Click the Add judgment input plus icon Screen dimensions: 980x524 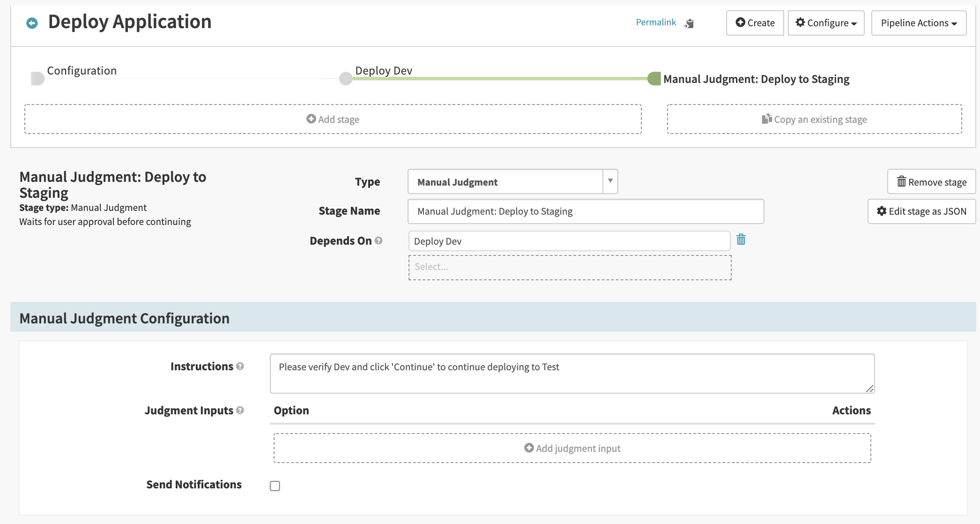[x=529, y=448]
